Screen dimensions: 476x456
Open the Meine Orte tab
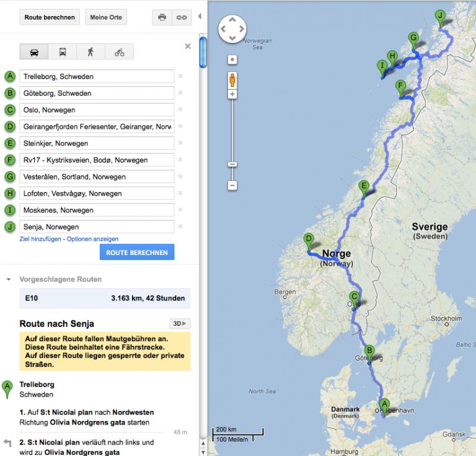(106, 17)
